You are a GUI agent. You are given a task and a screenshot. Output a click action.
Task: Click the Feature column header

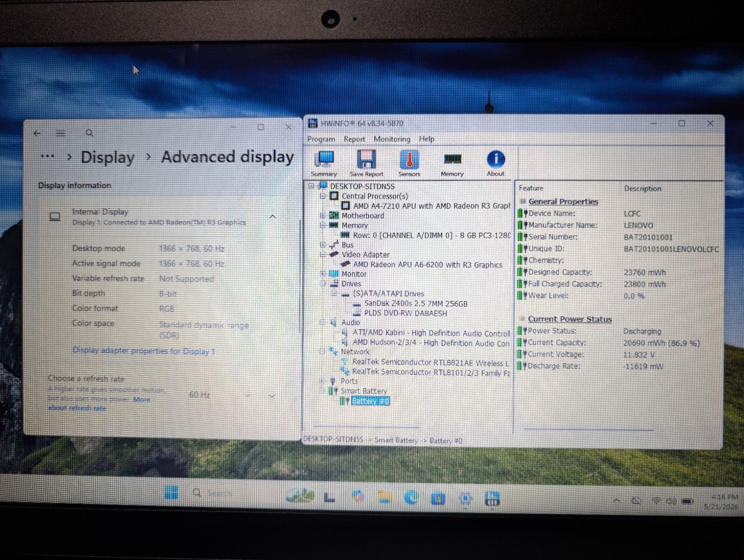coord(531,188)
